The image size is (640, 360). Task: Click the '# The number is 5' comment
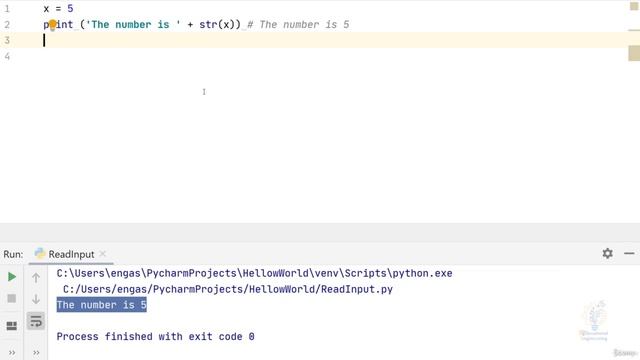298,24
